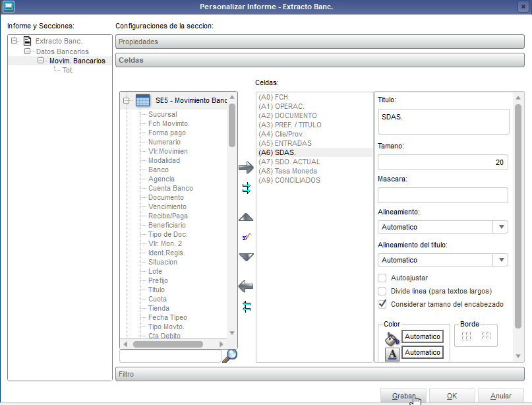This screenshot has width=532, height=405.
Task: Click the field search text box
Action: click(x=170, y=356)
